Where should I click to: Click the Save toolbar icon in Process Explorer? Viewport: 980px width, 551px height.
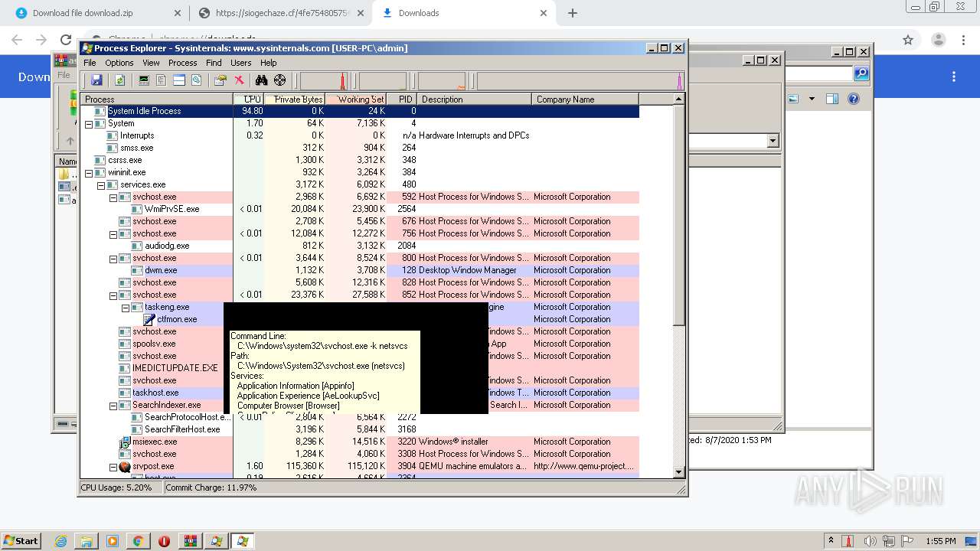96,80
